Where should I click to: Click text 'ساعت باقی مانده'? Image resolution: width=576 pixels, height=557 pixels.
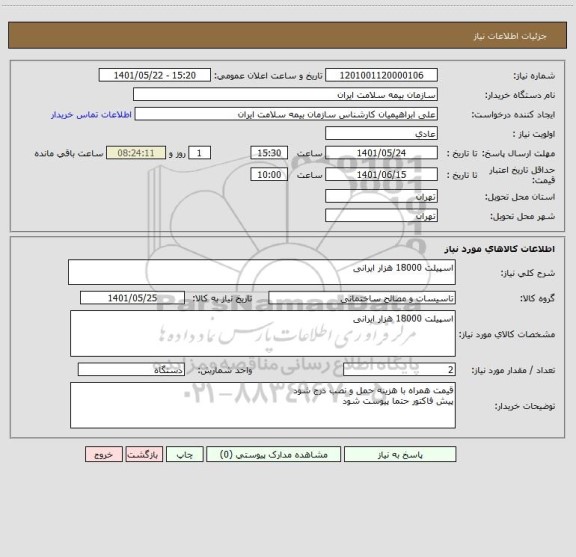(69, 153)
